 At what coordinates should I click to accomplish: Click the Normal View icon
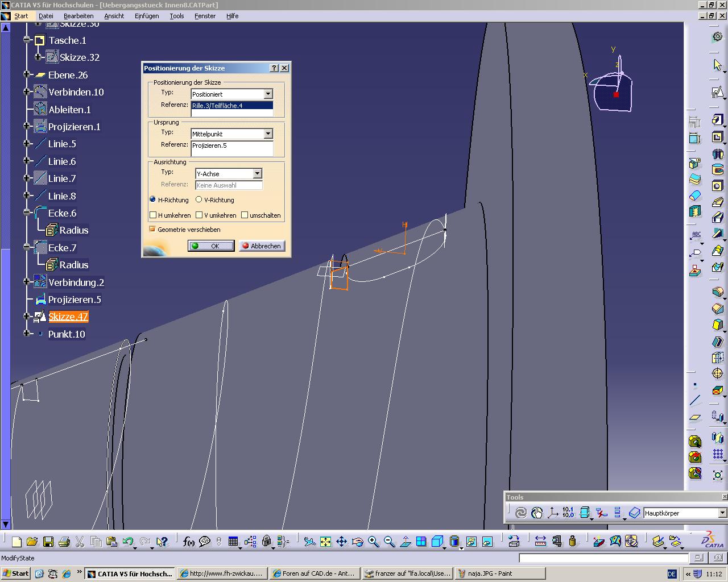[405, 542]
